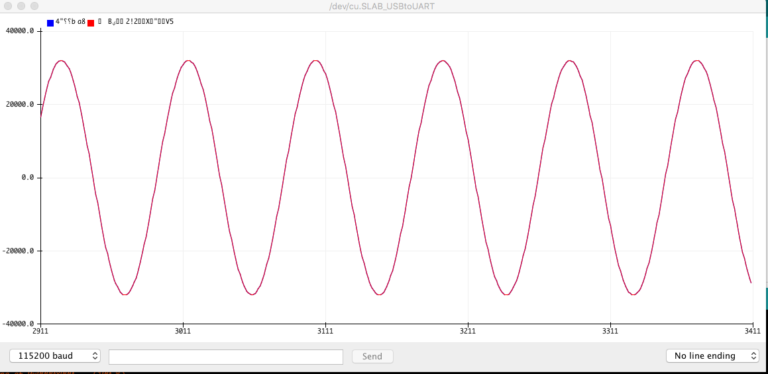Click the 3011 x-axis label
This screenshot has height=374, width=768.
183,331
